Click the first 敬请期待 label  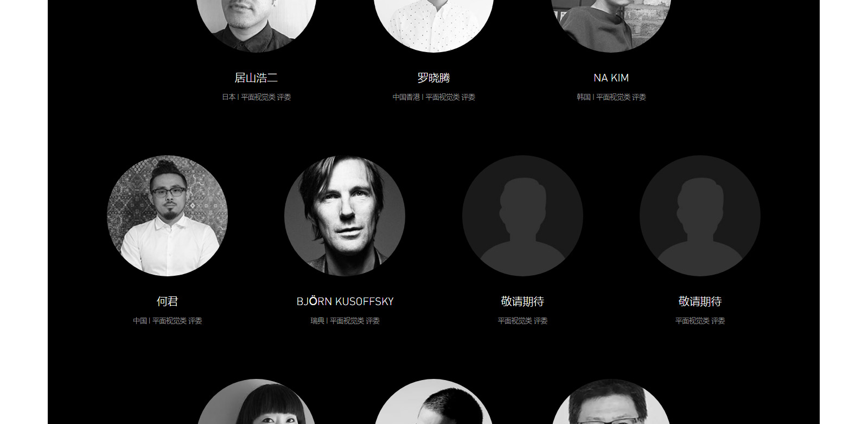coord(522,301)
